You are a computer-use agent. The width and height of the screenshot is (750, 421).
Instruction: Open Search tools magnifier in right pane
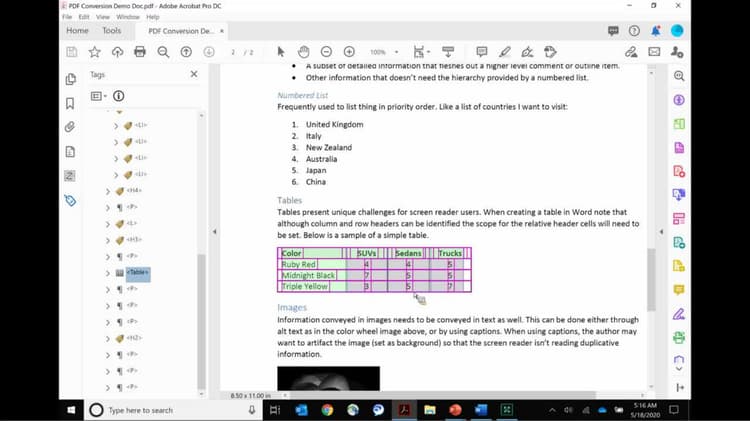tap(679, 76)
